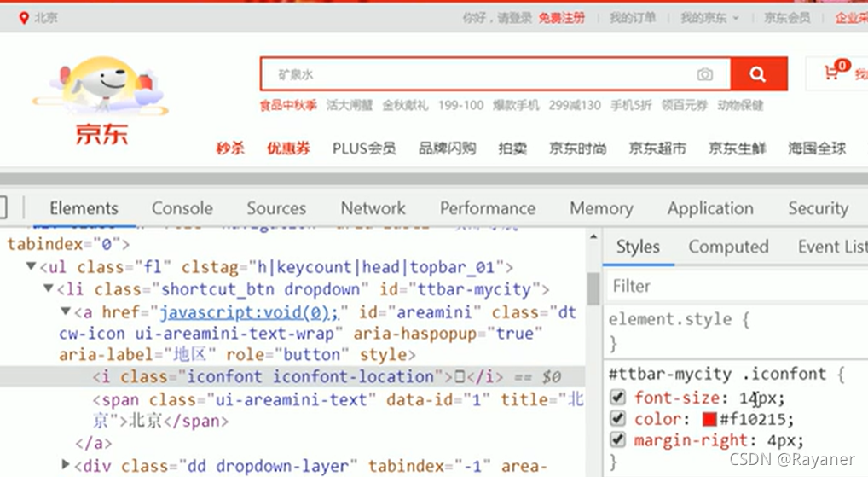Click the Elements panel scrollbar thumb

(593, 288)
